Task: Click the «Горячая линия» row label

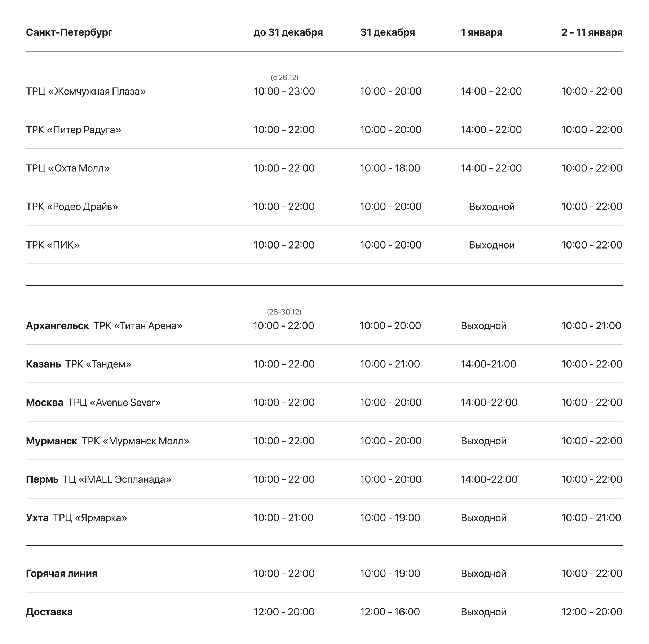Action: [x=62, y=574]
